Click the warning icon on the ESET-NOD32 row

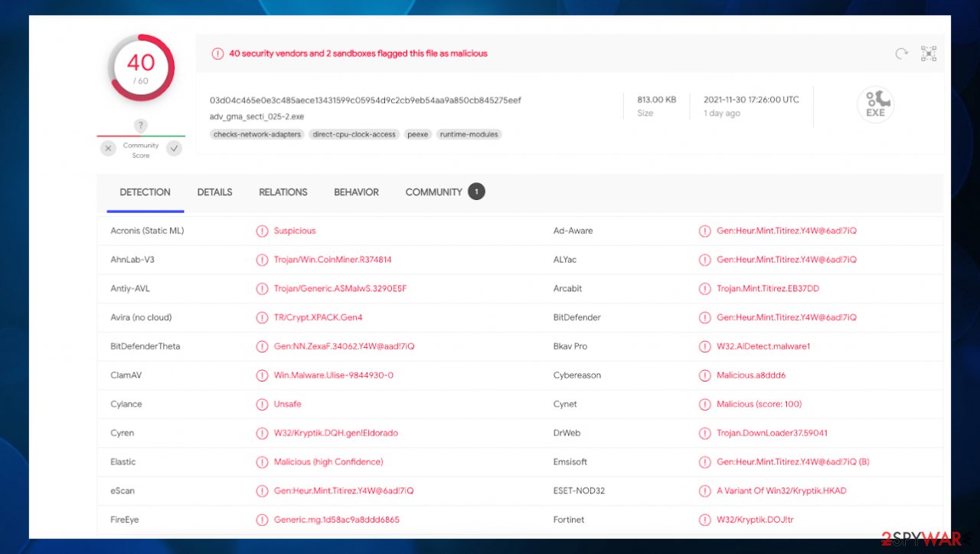(x=704, y=490)
